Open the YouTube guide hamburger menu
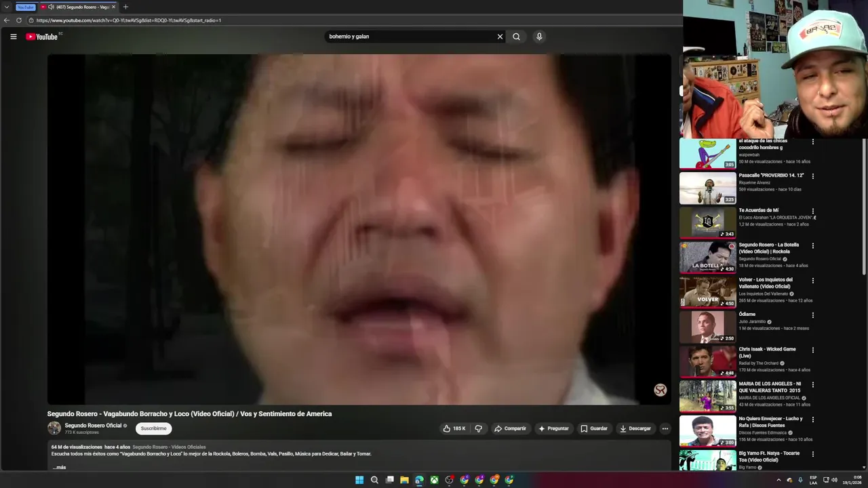 pyautogui.click(x=13, y=37)
